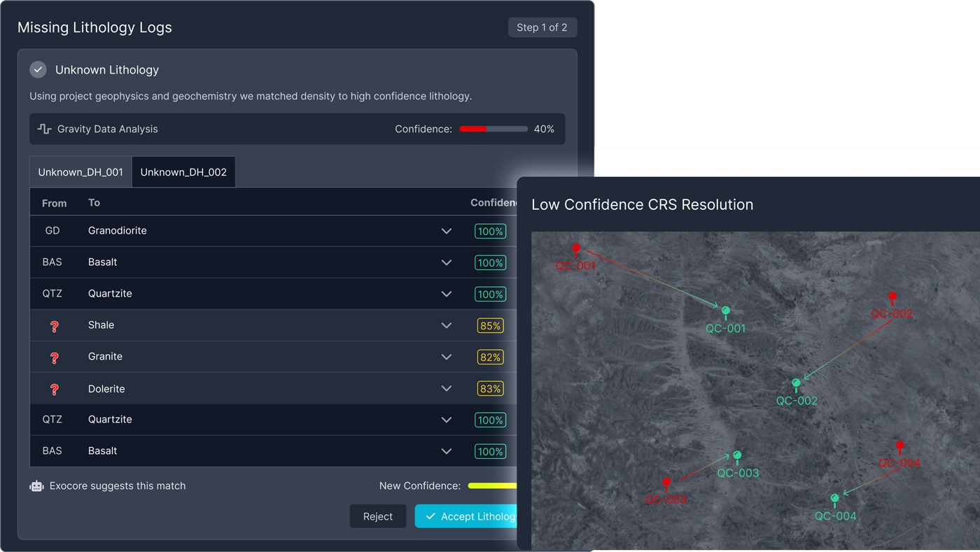Select the green QC-001 resolved marker
980x552 pixels.
click(725, 310)
